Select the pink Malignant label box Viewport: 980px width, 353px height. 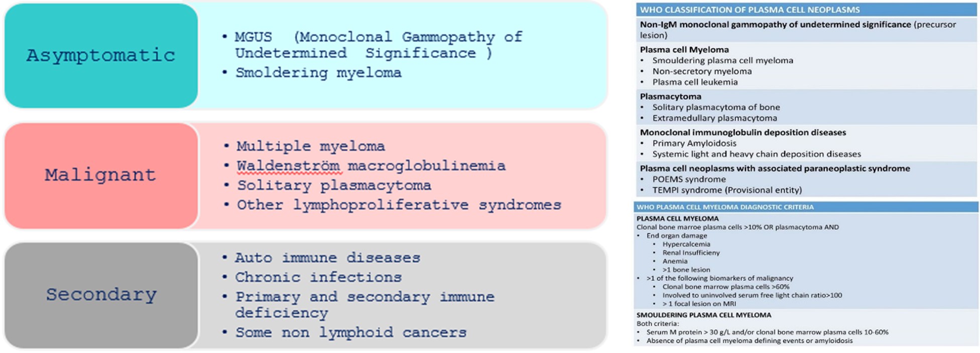coord(101,175)
